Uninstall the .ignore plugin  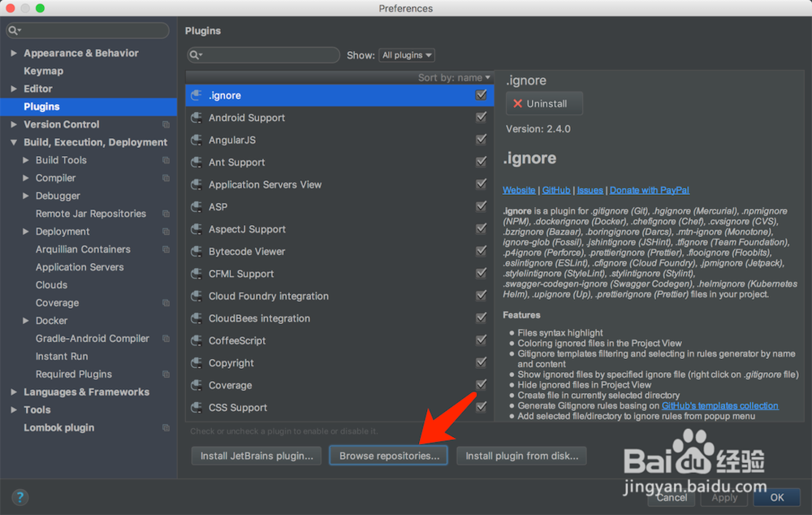(x=544, y=104)
